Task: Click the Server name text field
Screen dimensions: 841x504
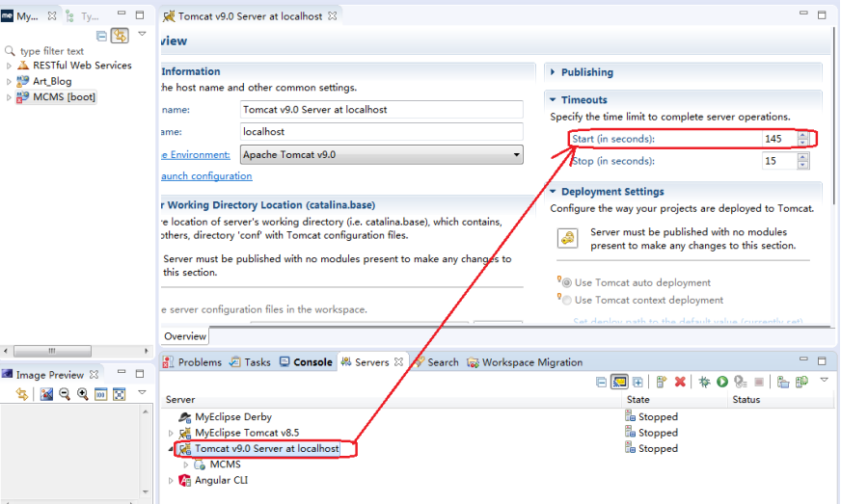Action: click(381, 110)
